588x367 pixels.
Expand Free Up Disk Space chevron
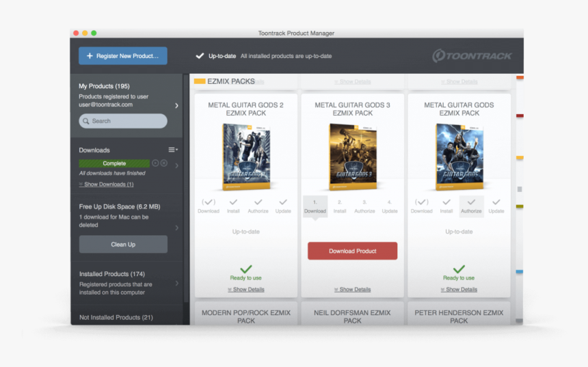click(x=176, y=228)
